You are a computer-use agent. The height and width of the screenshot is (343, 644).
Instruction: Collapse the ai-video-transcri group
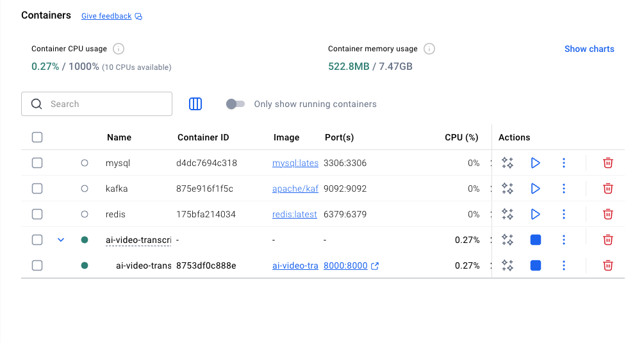coord(61,240)
